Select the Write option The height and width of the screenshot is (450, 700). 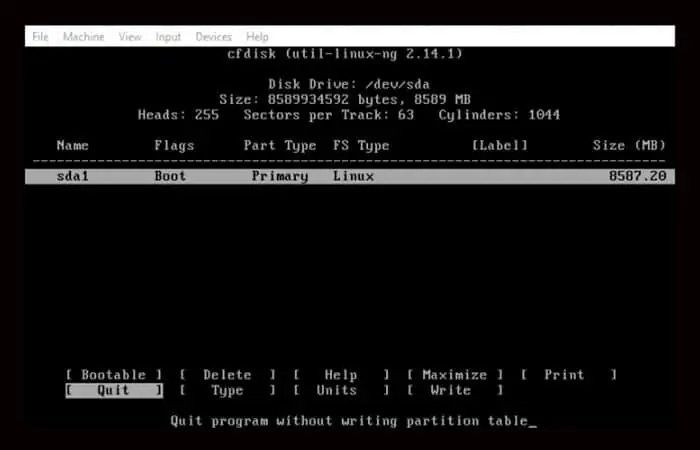[x=455, y=391]
